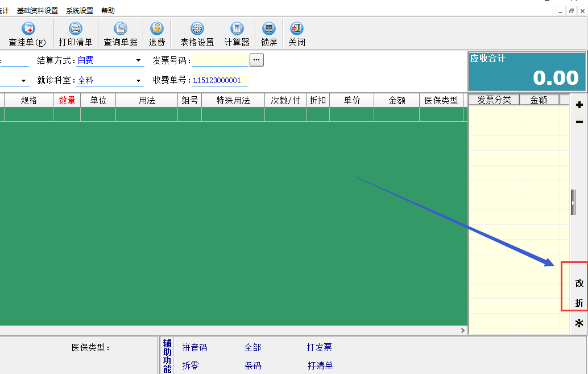Click the 打发票 link
Viewport: 588px width, 374px height.
(x=319, y=348)
